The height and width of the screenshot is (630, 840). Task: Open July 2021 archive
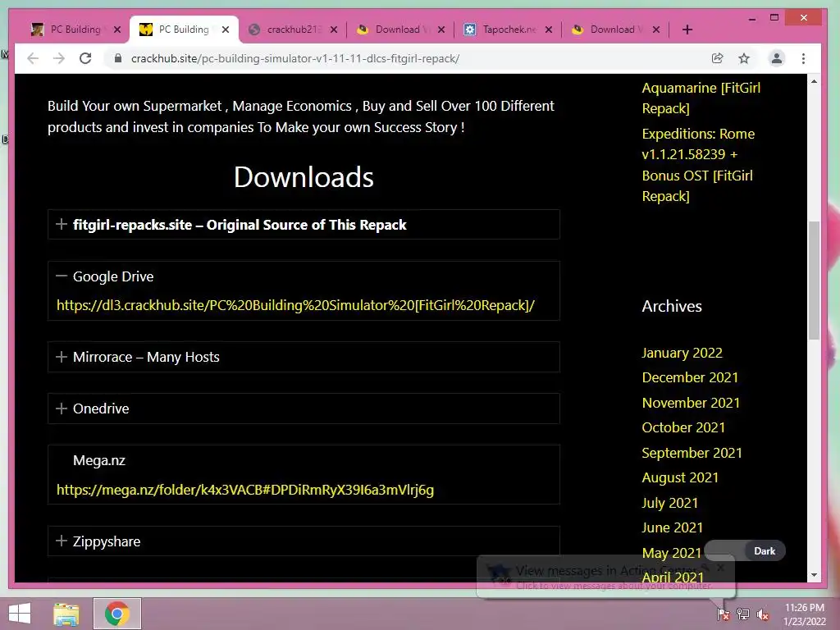tap(670, 503)
